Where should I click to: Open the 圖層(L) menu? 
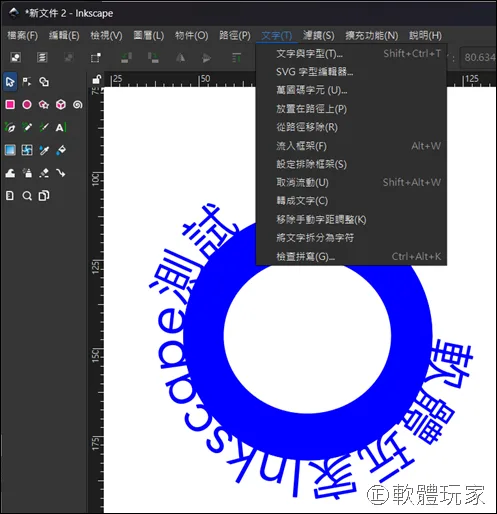(x=149, y=35)
